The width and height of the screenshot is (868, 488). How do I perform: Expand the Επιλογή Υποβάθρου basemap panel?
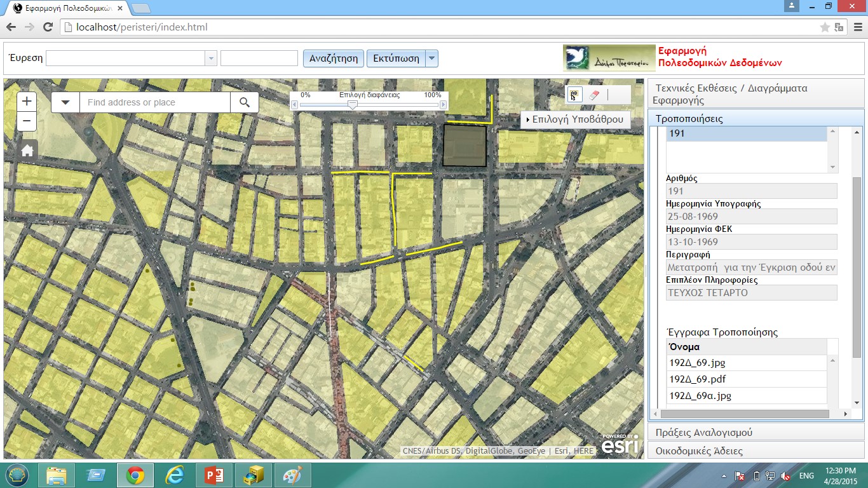click(576, 119)
